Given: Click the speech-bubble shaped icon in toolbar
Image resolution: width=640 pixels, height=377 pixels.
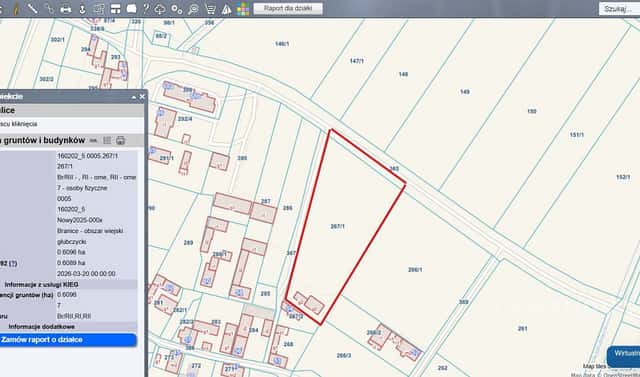Looking at the screenshot, I should click(x=131, y=9).
